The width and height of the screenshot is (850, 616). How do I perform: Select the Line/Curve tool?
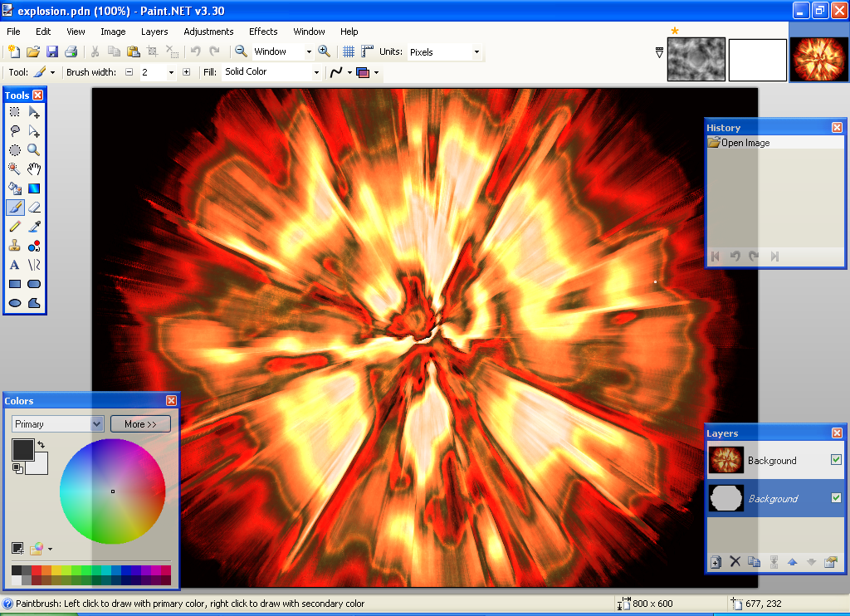click(34, 265)
